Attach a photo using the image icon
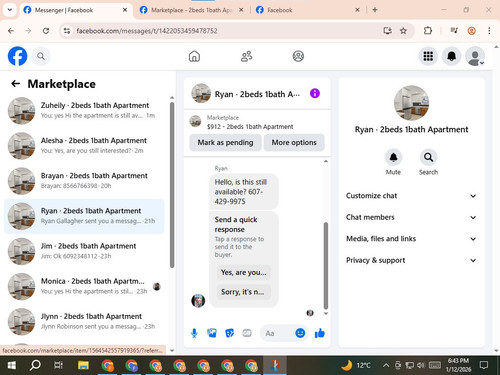Viewport: 500px width, 375px height. [x=212, y=333]
